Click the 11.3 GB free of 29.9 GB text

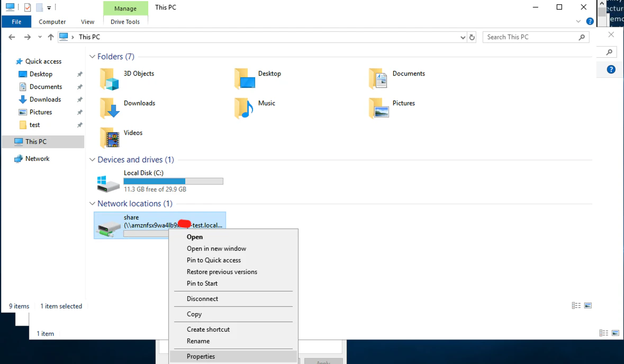point(155,189)
